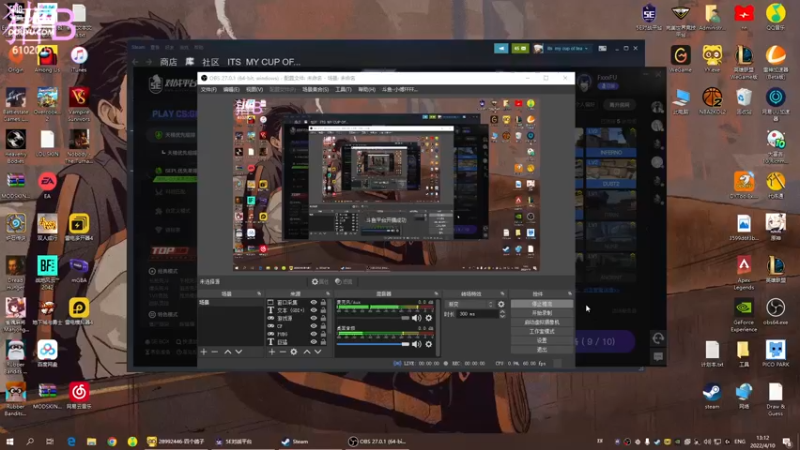Mute the 麦克风/Aux speaker icon in mixer

[x=417, y=318]
